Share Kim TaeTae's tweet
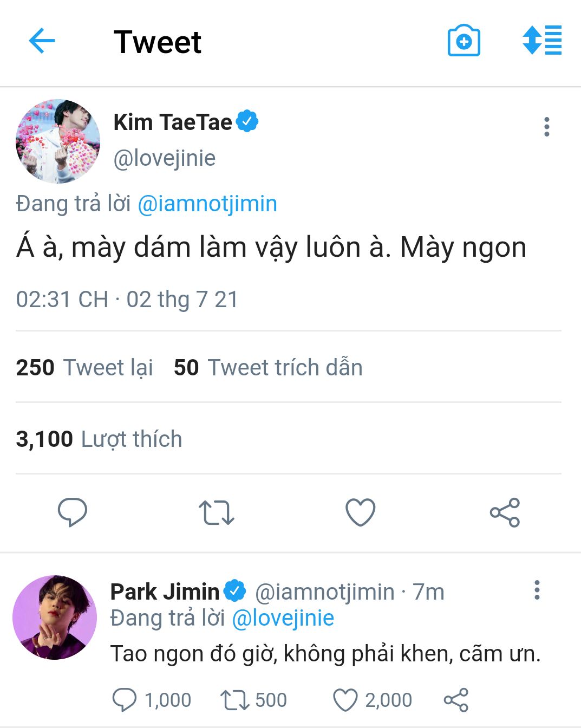The width and height of the screenshot is (581, 728). (x=505, y=512)
